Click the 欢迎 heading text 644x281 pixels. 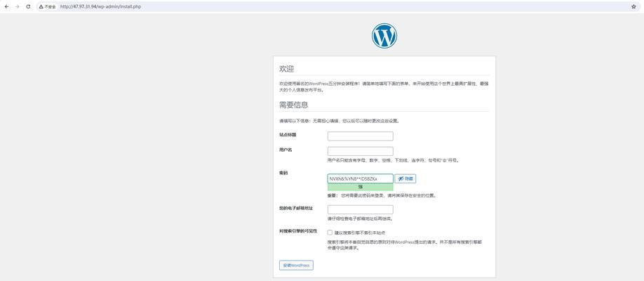pyautogui.click(x=286, y=69)
